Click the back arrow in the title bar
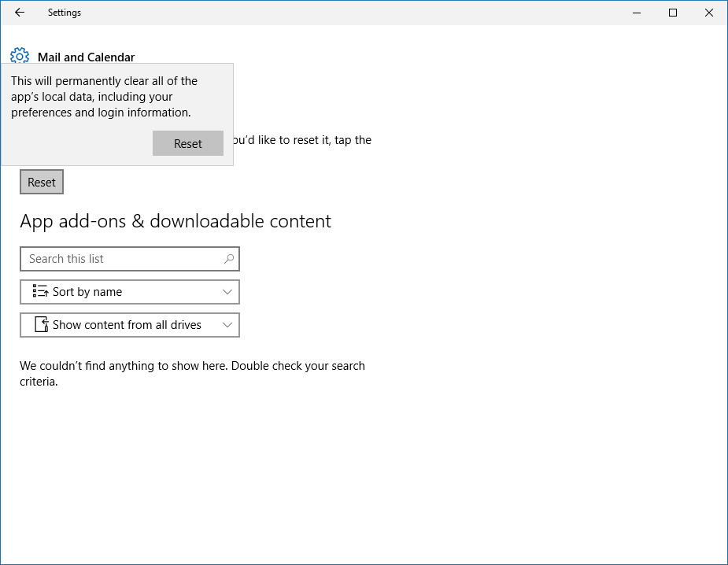Screen dimensions: 728x565 click(x=19, y=13)
